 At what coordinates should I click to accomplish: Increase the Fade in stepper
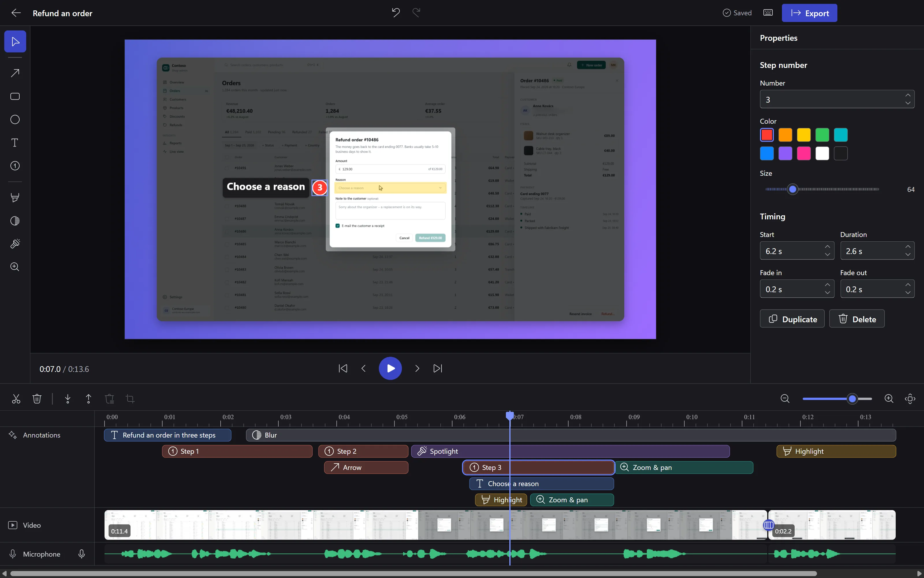827,285
